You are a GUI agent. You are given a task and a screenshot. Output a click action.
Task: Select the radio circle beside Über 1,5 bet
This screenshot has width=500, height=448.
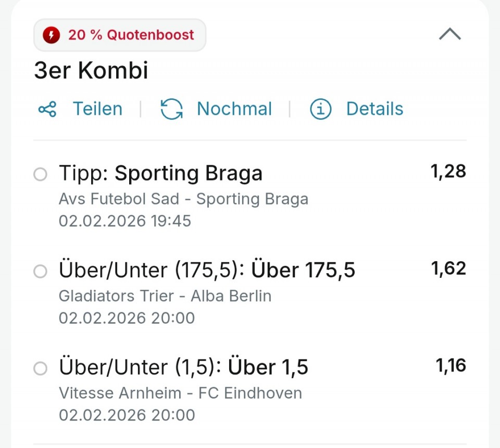tap(40, 368)
